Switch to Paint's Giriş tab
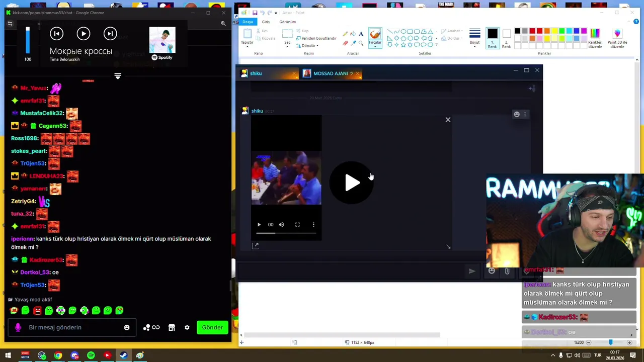 266,22
